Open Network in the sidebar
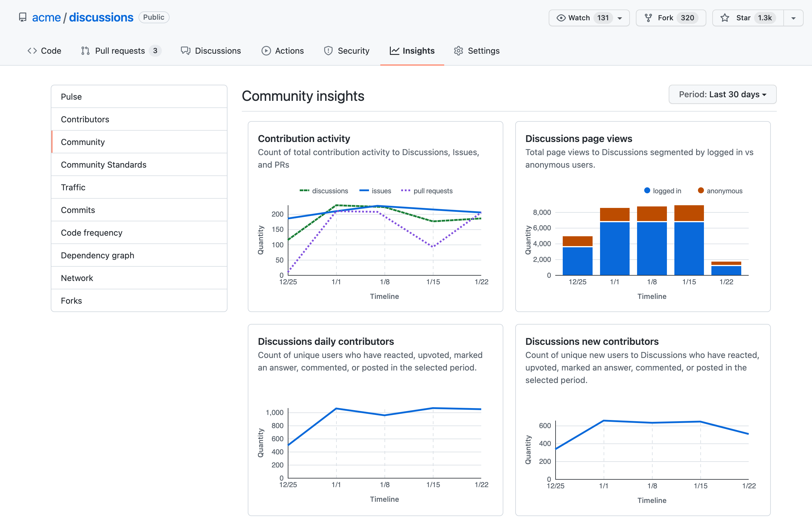812x528 pixels. [x=139, y=278]
